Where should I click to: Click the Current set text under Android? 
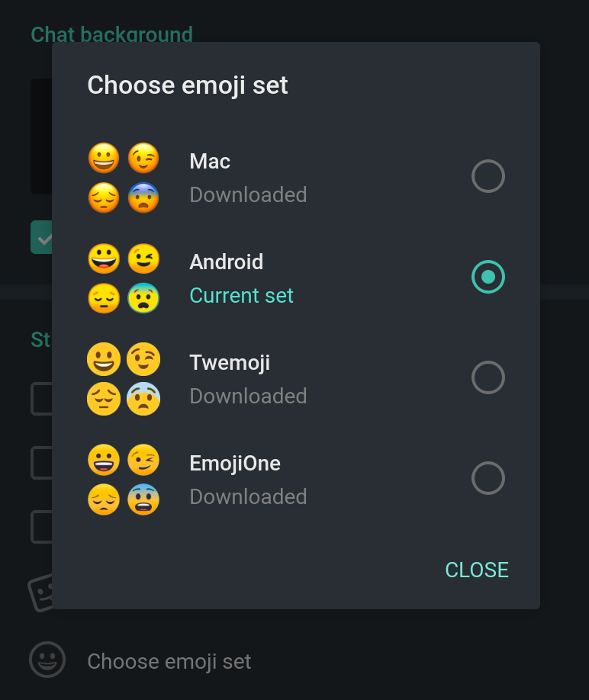point(242,296)
